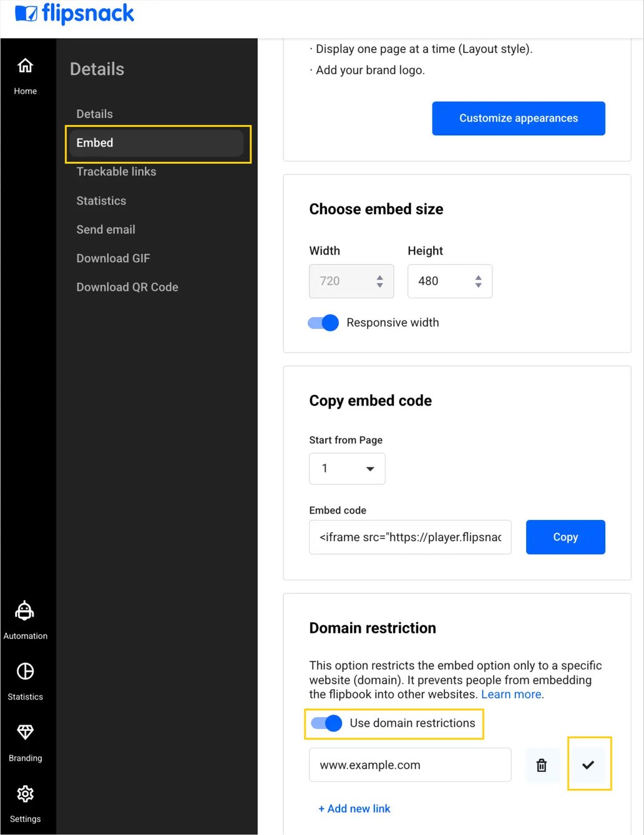
Task: Click inside the embed code field
Action: pos(410,537)
